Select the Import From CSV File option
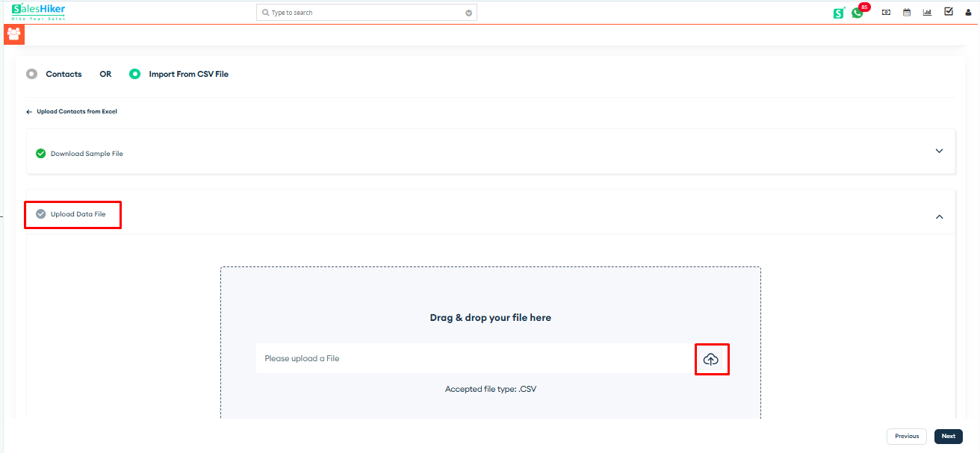Viewport: 980px width, 453px height. [x=134, y=74]
